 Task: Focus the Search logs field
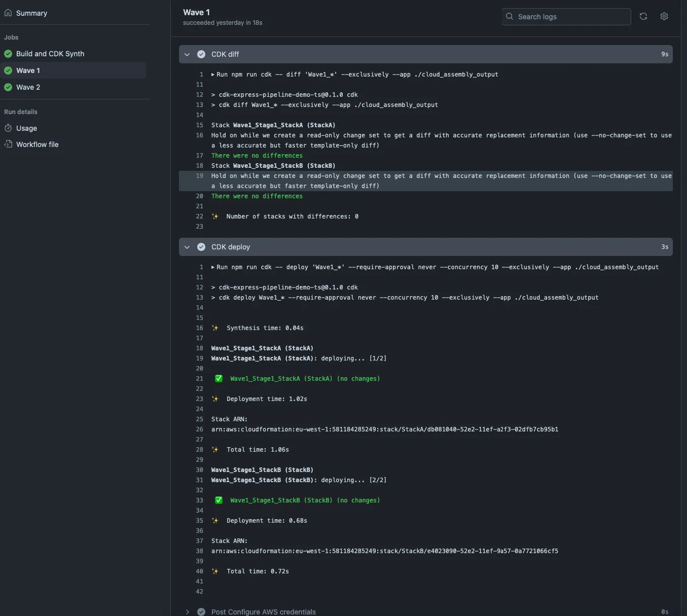pyautogui.click(x=566, y=17)
